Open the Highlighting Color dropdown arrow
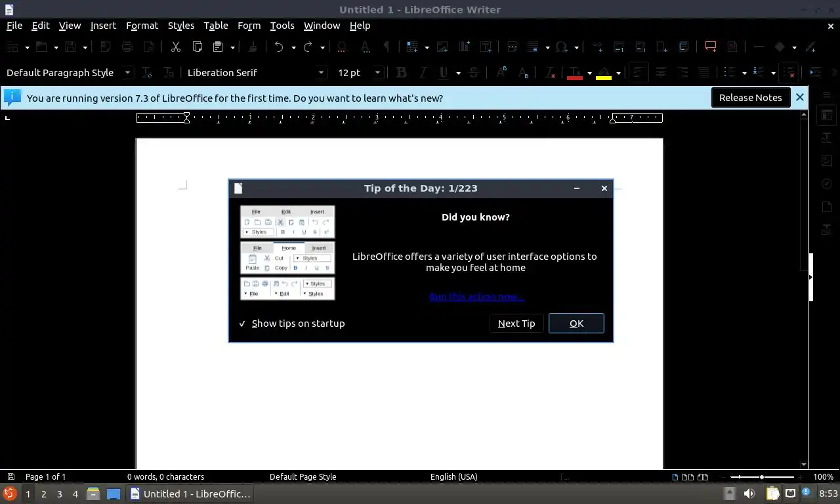840x504 pixels. (618, 73)
